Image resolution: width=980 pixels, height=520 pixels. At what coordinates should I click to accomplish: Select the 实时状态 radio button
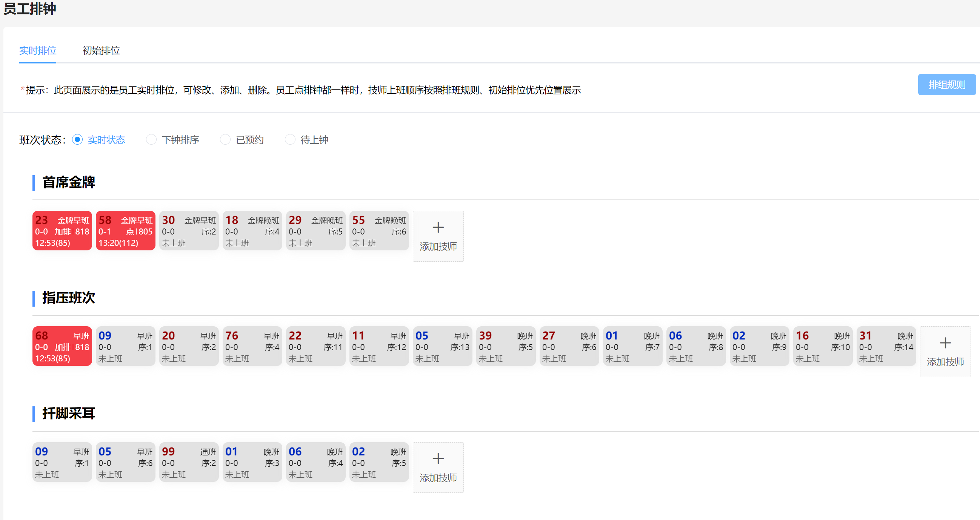77,140
